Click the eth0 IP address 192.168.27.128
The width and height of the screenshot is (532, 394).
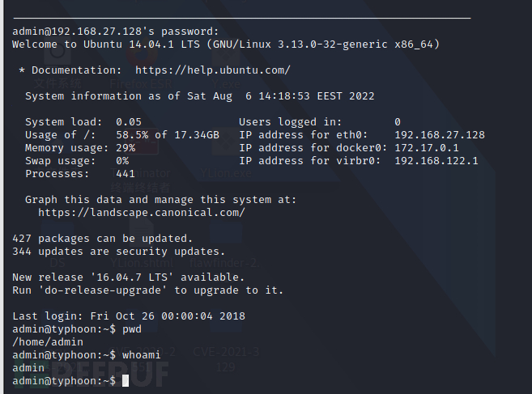point(440,135)
